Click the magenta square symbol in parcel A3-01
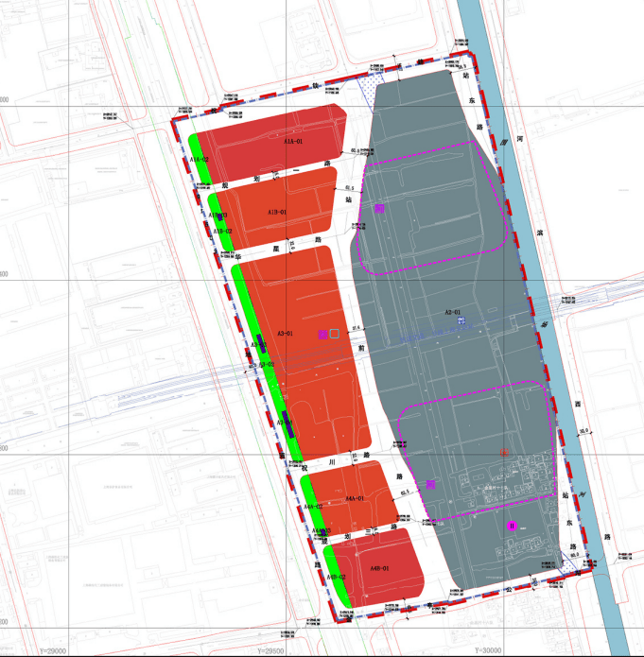 [322, 334]
